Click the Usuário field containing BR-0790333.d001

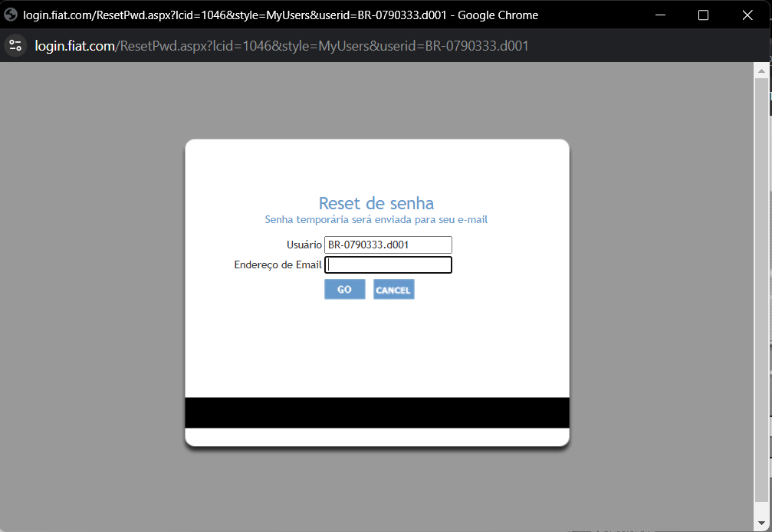tap(388, 245)
